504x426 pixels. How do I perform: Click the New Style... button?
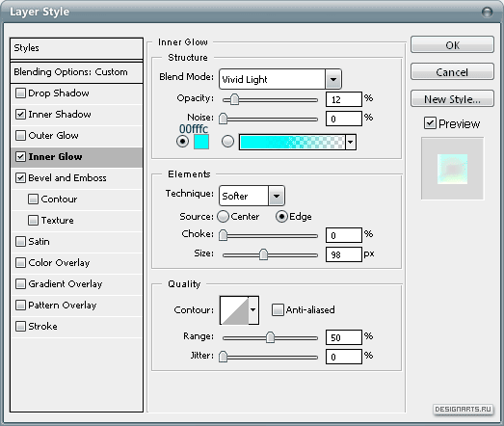click(x=452, y=98)
